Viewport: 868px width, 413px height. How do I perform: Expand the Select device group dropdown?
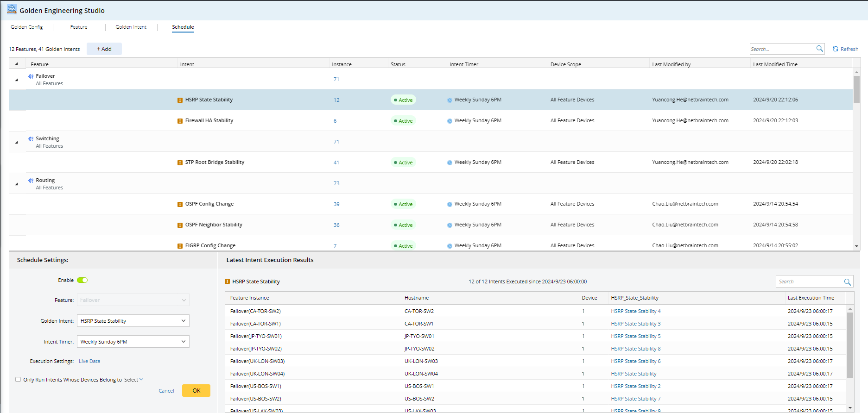tap(133, 380)
